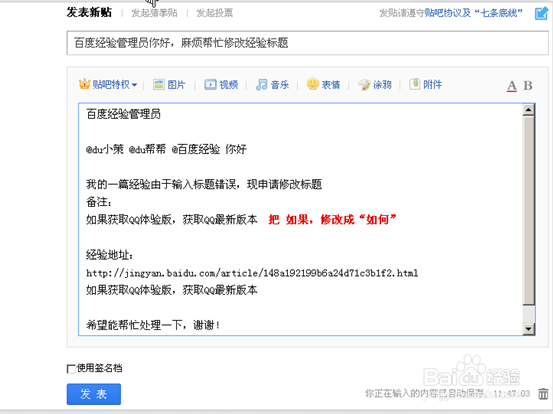This screenshot has width=553, height=414.
Task: Click the editor scrollbar down arrow
Action: [528, 329]
